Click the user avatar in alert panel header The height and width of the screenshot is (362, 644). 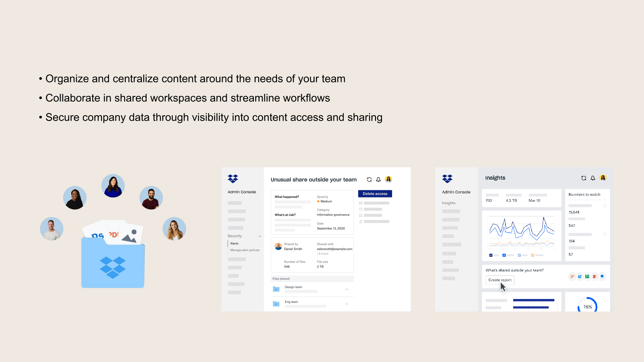388,179
